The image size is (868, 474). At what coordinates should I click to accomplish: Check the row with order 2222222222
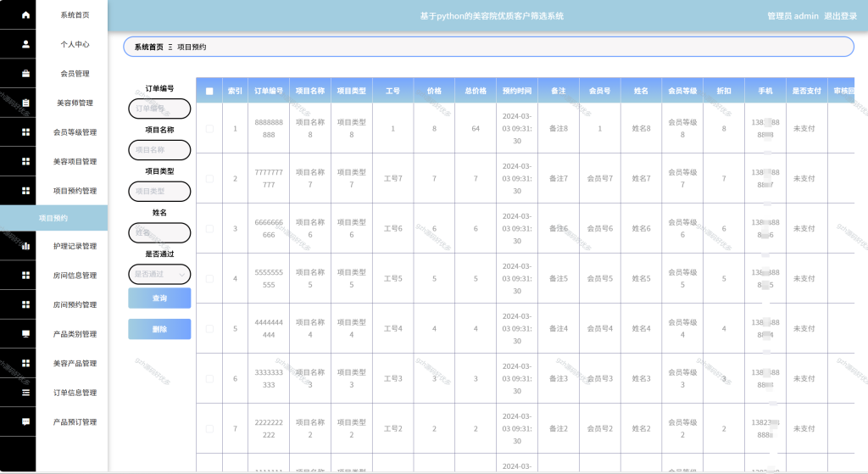point(209,428)
